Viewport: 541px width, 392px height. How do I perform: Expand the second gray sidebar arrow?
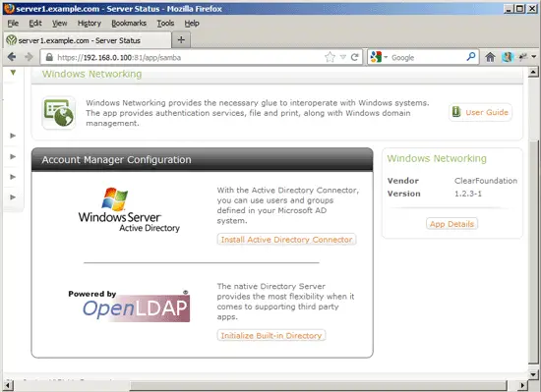[x=13, y=156]
